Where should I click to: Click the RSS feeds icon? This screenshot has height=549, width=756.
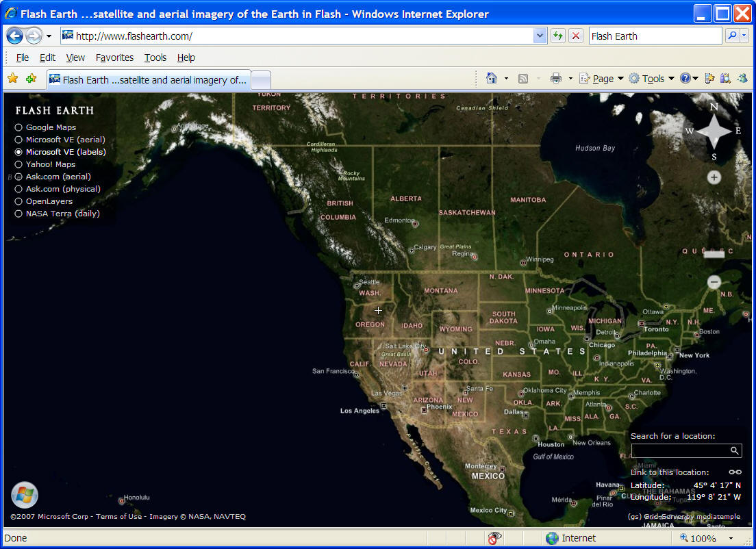523,79
